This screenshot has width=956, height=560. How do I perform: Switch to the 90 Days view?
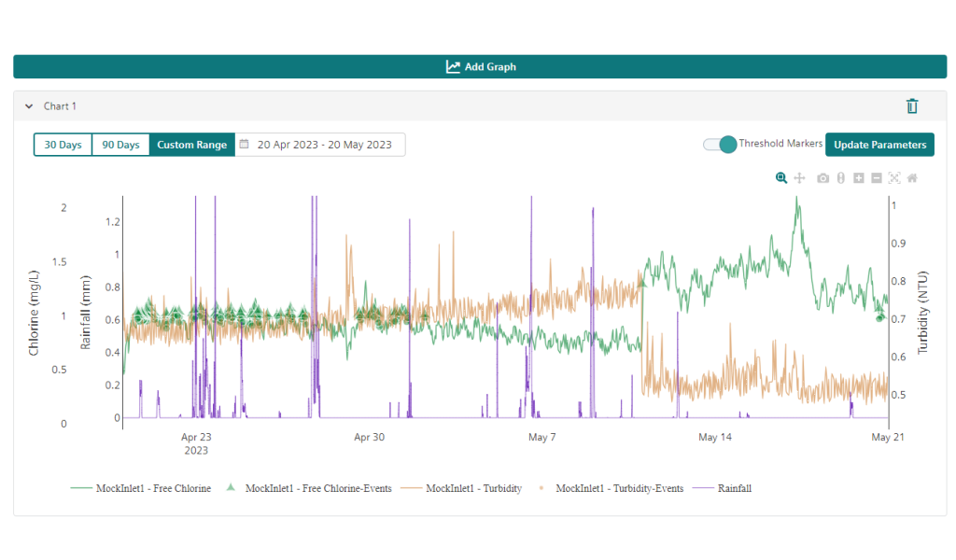(120, 145)
